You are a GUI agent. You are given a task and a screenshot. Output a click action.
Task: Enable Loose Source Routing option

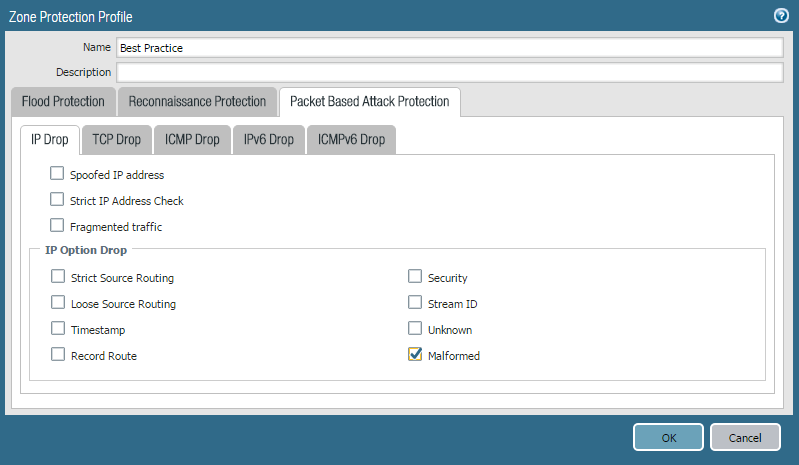pos(58,303)
